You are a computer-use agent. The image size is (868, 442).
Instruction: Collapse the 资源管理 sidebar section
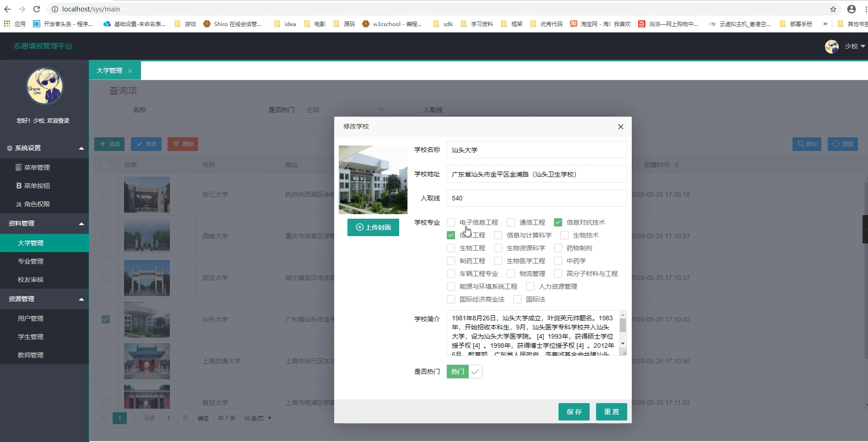pos(44,299)
